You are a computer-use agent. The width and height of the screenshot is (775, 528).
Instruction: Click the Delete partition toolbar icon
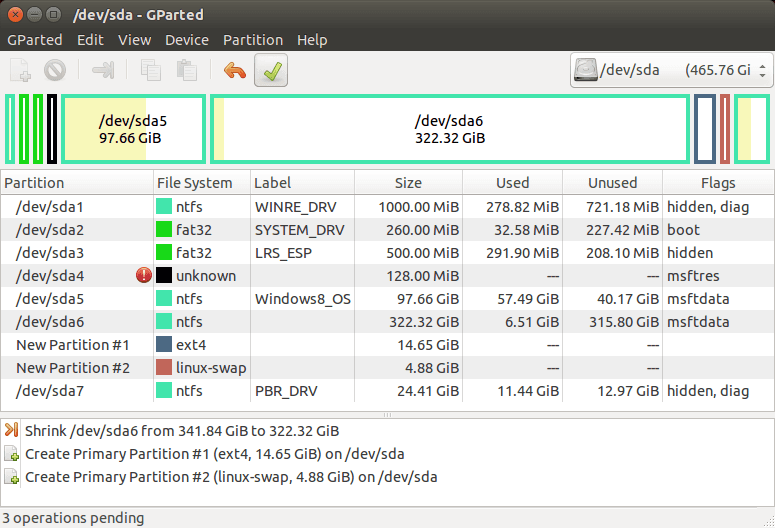[x=55, y=70]
